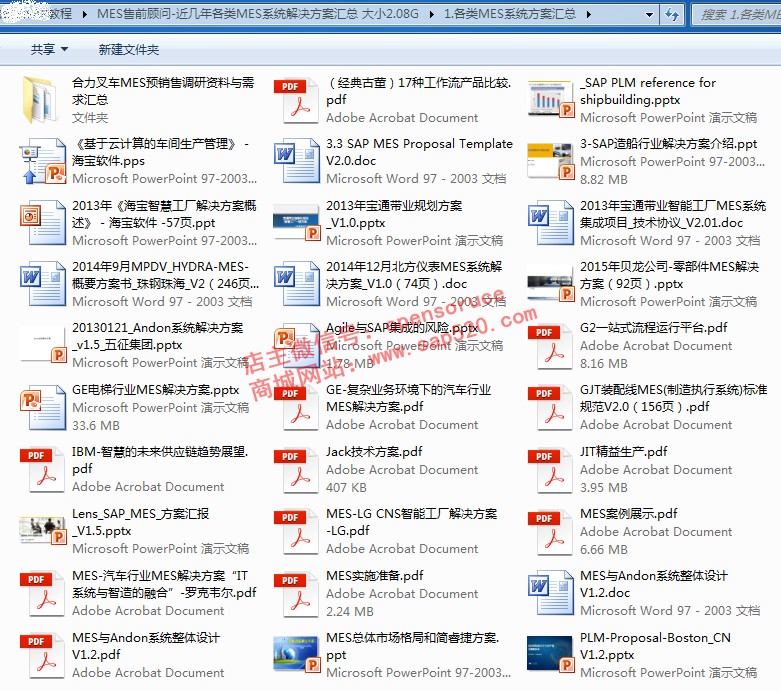This screenshot has width=781, height=691.
Task: Click file name JIT精益生产.pdf
Action: pos(624,451)
